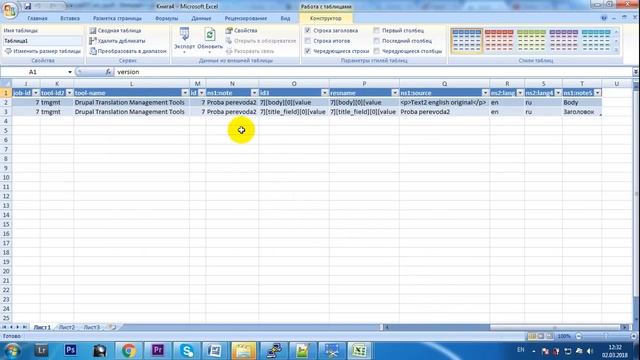This screenshot has height=360, width=640.
Task: Click the formula bar showing version
Action: [x=373, y=72]
